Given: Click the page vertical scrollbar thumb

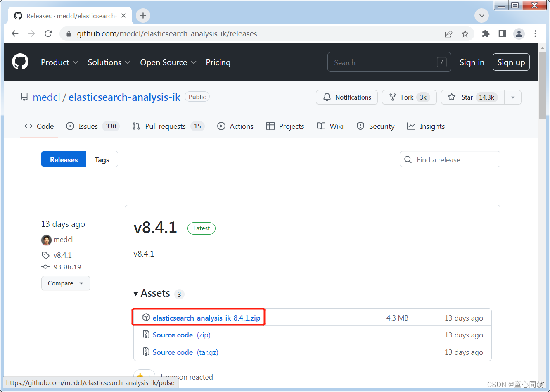Looking at the screenshot, I should [542, 86].
